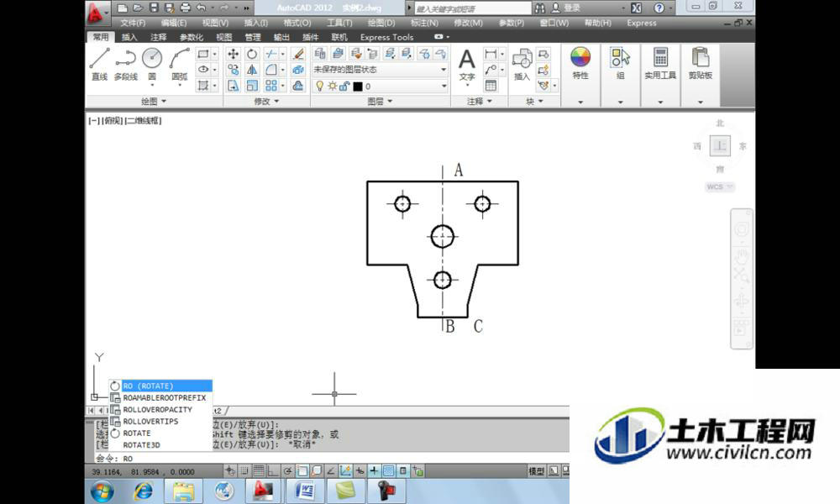840x504 pixels.
Task: Click the Print icon in quick access toolbar
Action: pos(186,8)
